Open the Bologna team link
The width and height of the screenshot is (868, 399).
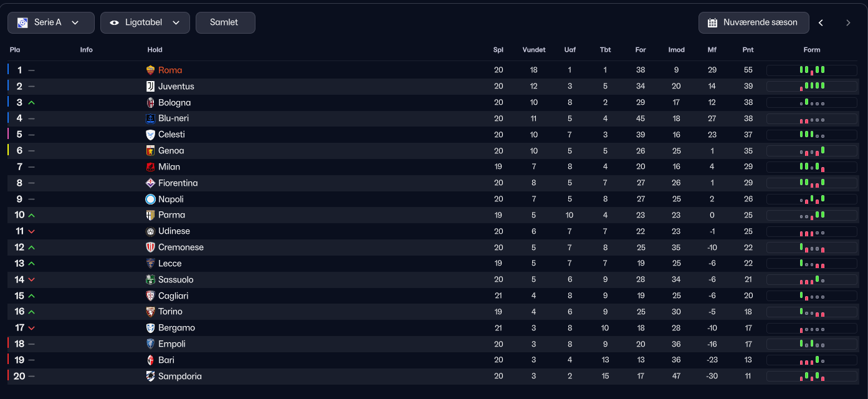174,103
